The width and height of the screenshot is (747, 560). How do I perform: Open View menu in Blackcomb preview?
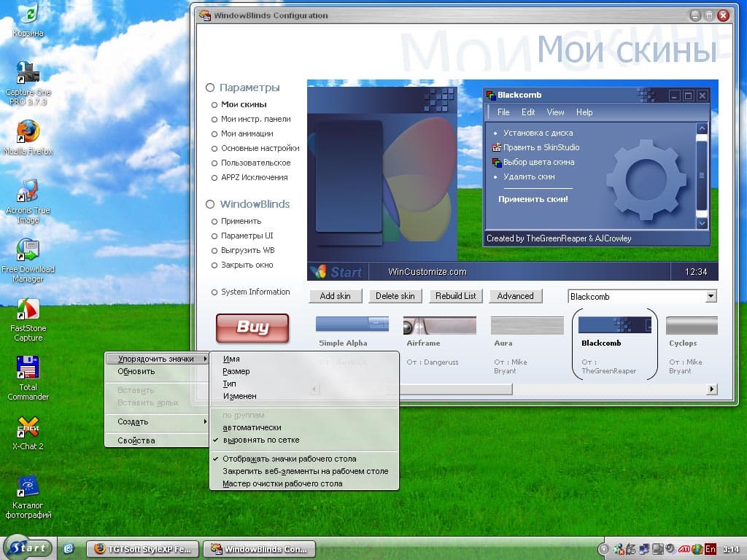click(x=555, y=112)
